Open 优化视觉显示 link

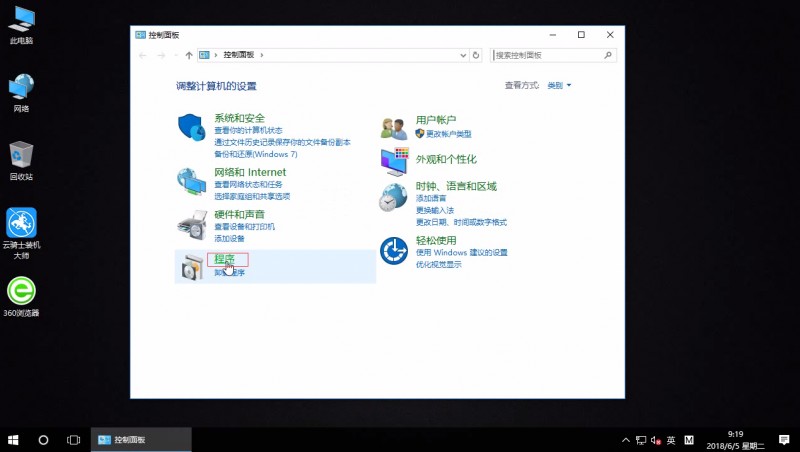438,264
